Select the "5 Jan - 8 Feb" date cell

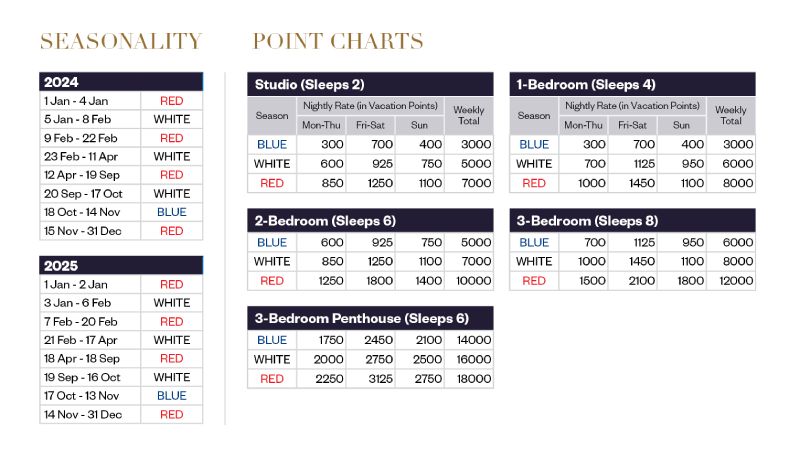[90, 119]
